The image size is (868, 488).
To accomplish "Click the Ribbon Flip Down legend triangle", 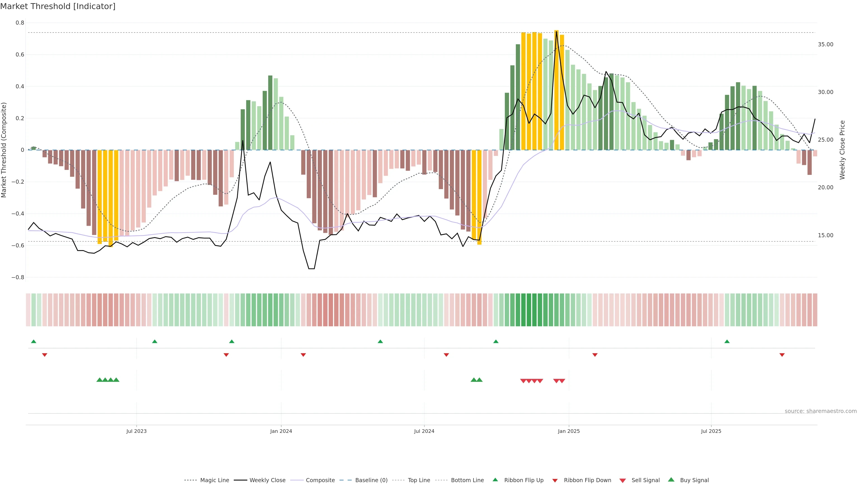I will click(x=555, y=481).
